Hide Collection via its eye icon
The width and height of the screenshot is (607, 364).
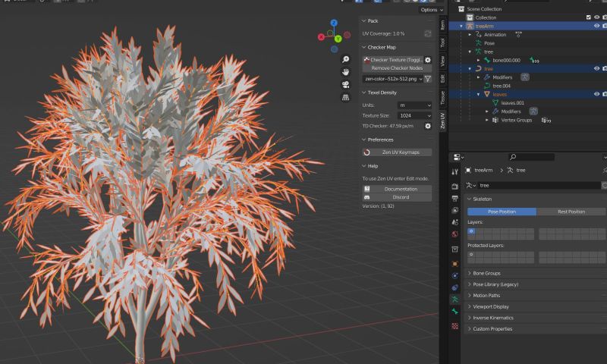point(596,17)
